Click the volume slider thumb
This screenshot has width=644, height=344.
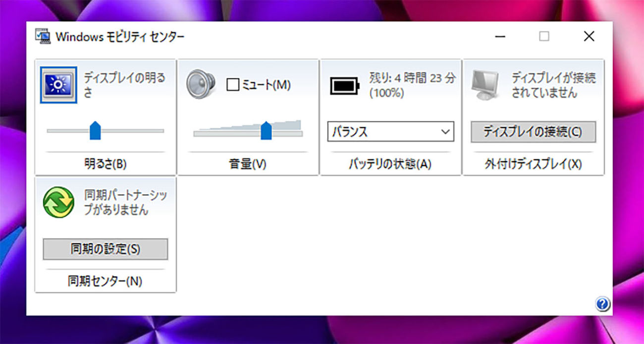(x=266, y=130)
